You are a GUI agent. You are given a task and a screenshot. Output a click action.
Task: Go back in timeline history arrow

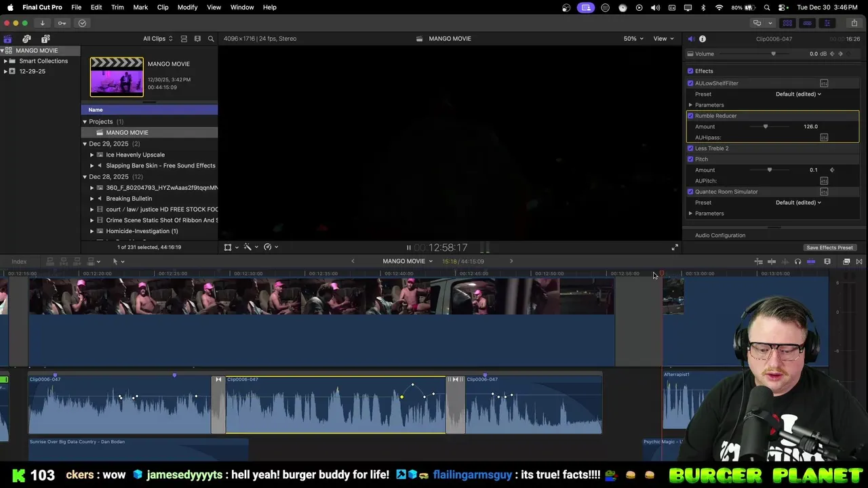[353, 262]
